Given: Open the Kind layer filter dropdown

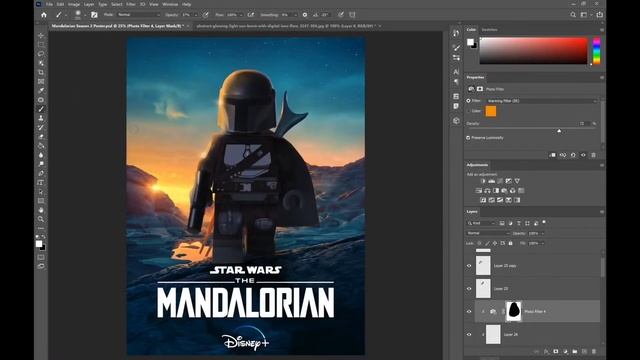Looking at the screenshot, I should point(482,223).
